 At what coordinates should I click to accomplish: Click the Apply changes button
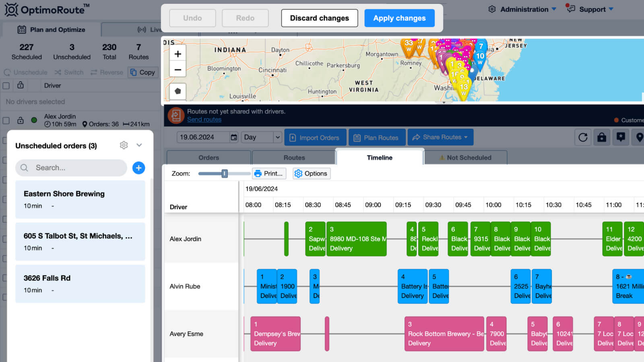(x=399, y=18)
